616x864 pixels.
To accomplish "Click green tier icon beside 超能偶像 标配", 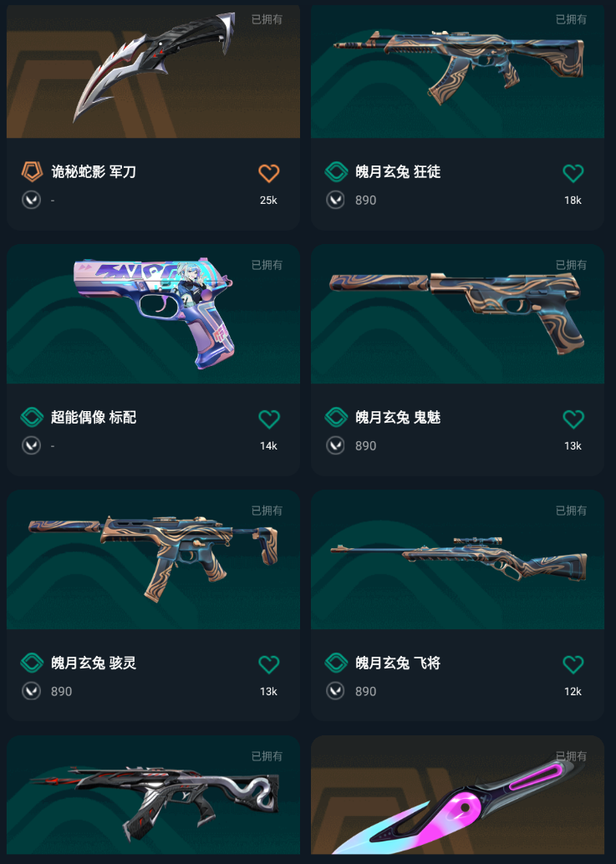I will (x=32, y=417).
